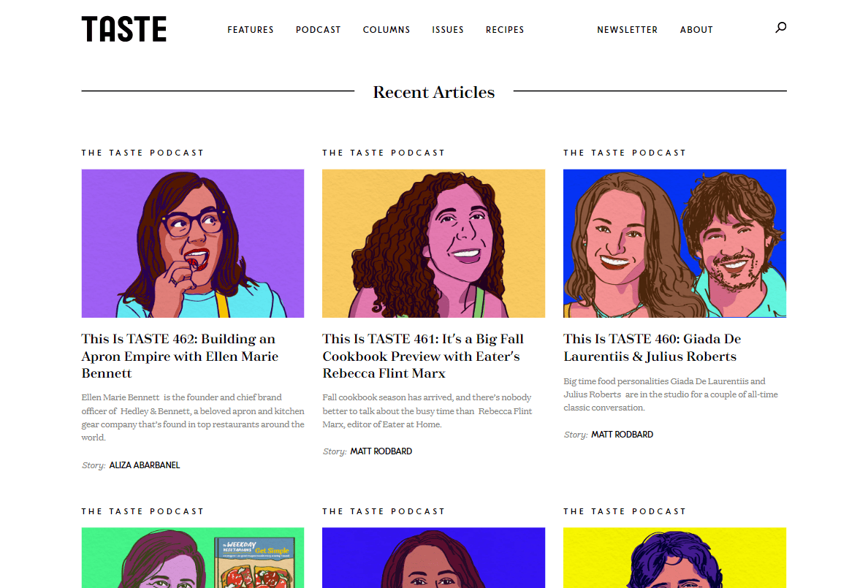Image resolution: width=868 pixels, height=588 pixels.
Task: Open the Features menu item
Action: pos(251,30)
